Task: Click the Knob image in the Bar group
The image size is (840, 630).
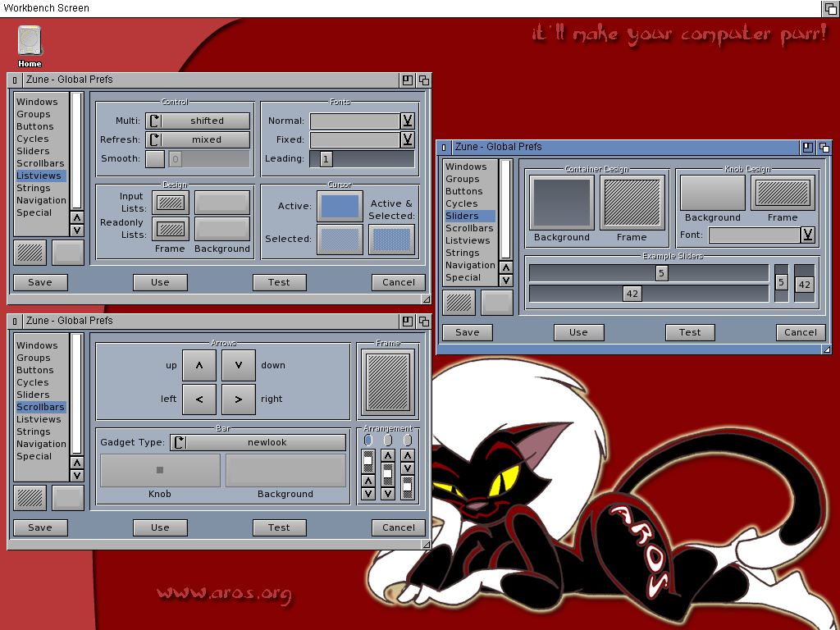Action: (x=160, y=470)
